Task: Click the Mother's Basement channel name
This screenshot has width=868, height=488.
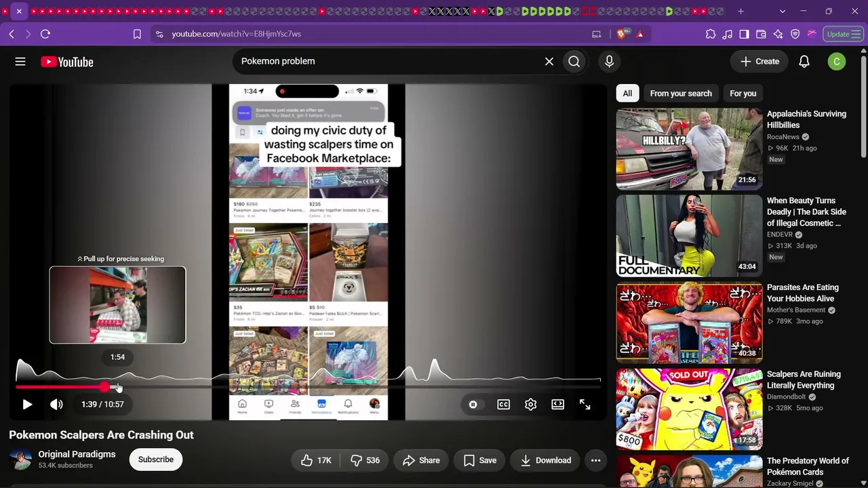Action: (796, 310)
